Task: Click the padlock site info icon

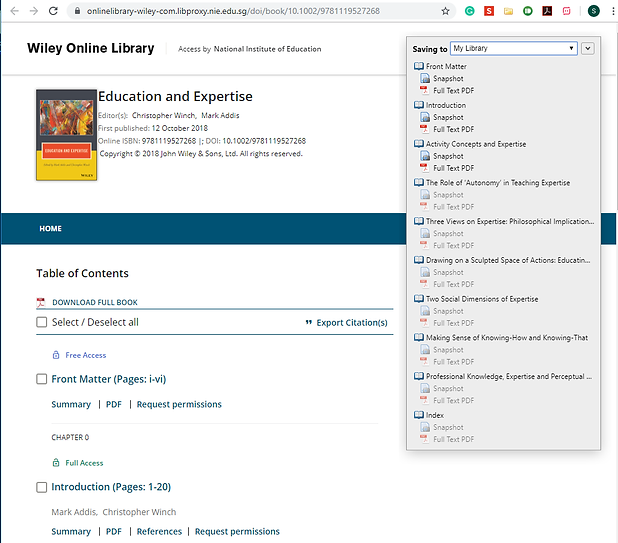Action: (x=78, y=11)
